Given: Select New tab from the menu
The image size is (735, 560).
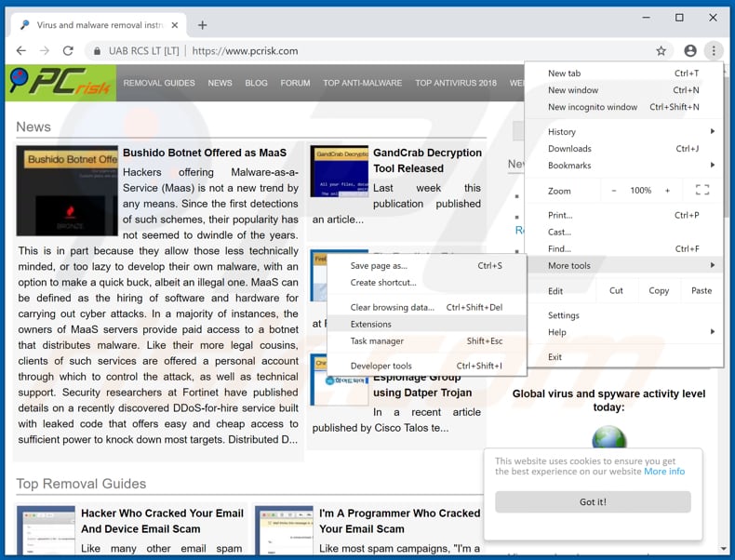Looking at the screenshot, I should point(624,73).
